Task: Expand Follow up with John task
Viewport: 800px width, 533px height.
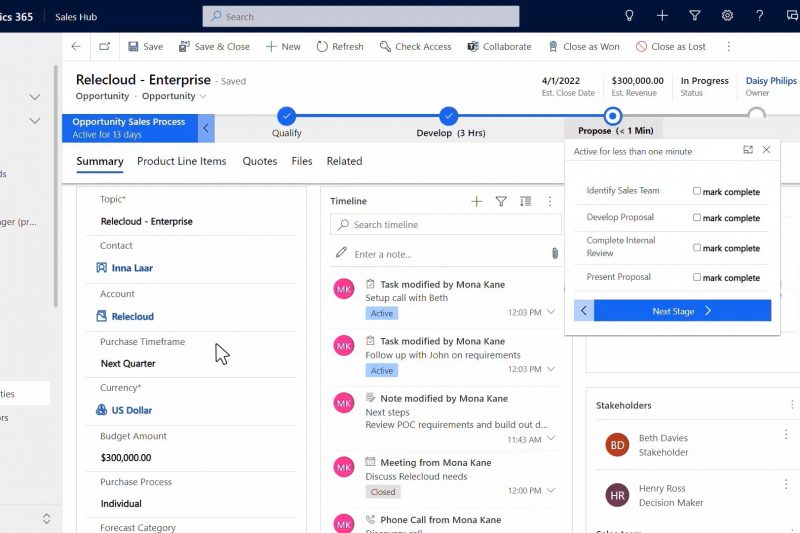Action: click(x=551, y=369)
